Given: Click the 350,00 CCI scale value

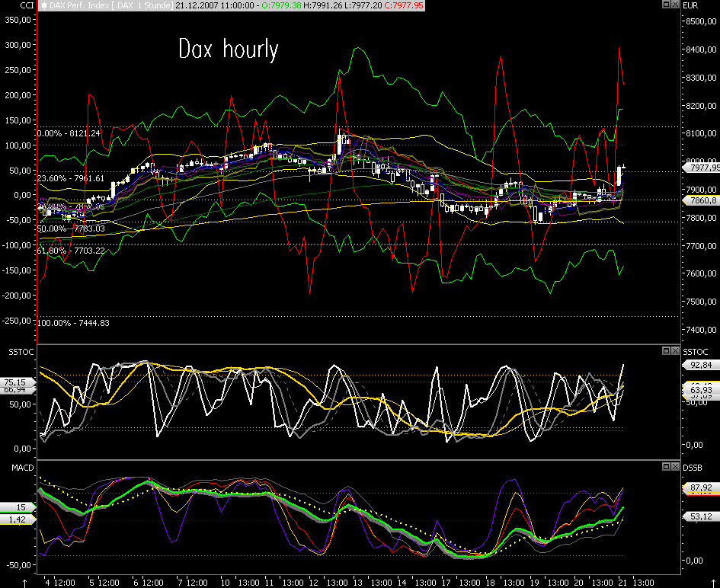Looking at the screenshot, I should [18, 20].
